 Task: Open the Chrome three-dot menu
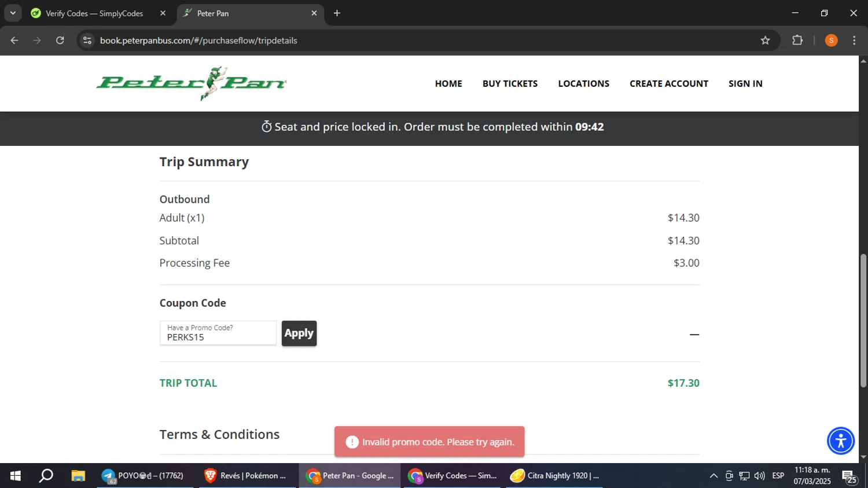(x=854, y=41)
